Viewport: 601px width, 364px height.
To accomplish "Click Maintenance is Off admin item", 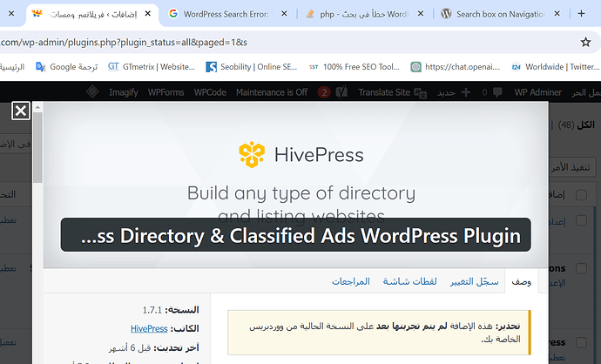I will (272, 92).
